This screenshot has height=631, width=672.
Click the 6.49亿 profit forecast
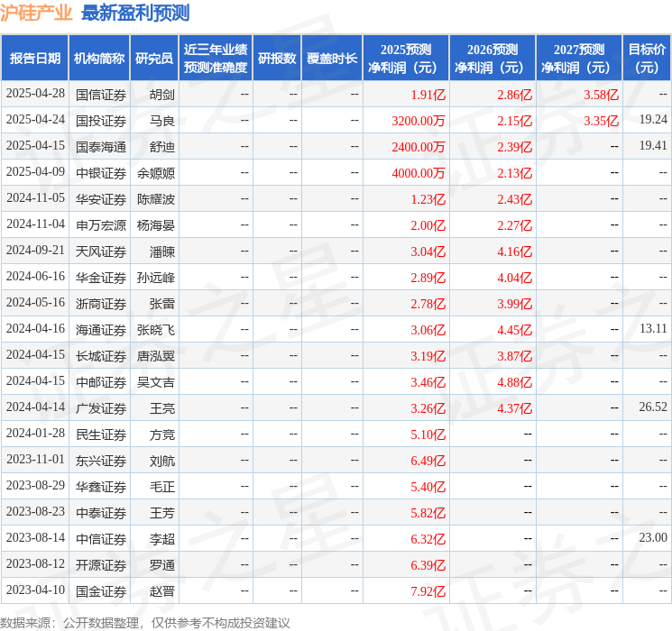point(428,461)
